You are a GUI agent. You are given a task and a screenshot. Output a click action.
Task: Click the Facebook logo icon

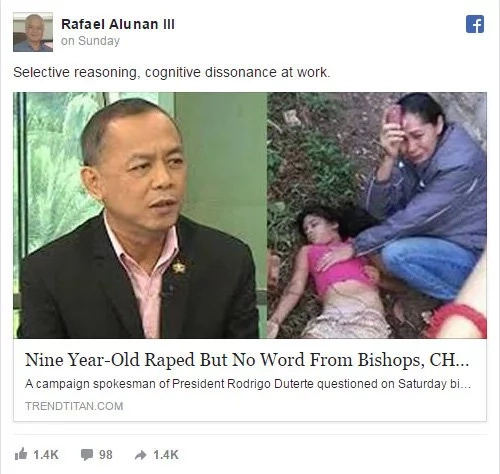tap(475, 24)
